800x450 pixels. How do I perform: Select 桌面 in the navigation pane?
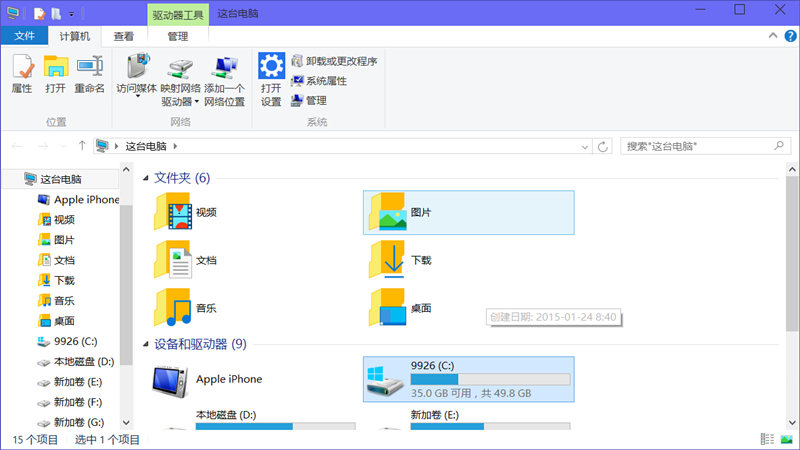tap(57, 321)
